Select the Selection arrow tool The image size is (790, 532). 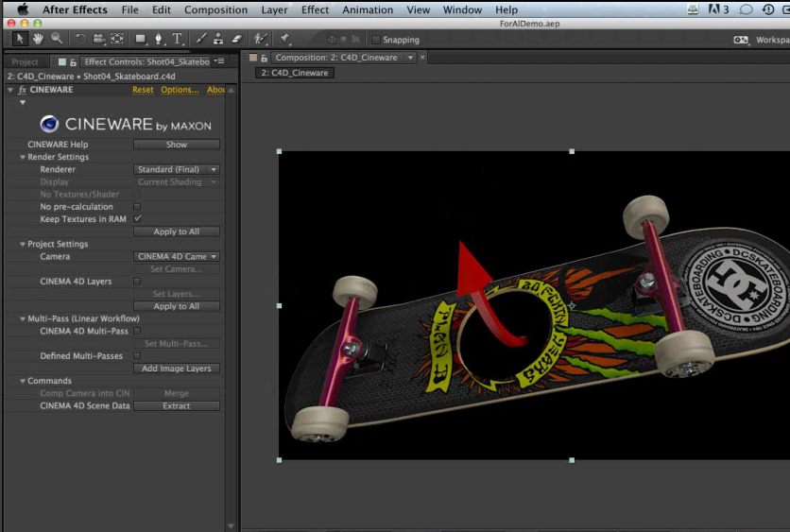click(x=19, y=39)
